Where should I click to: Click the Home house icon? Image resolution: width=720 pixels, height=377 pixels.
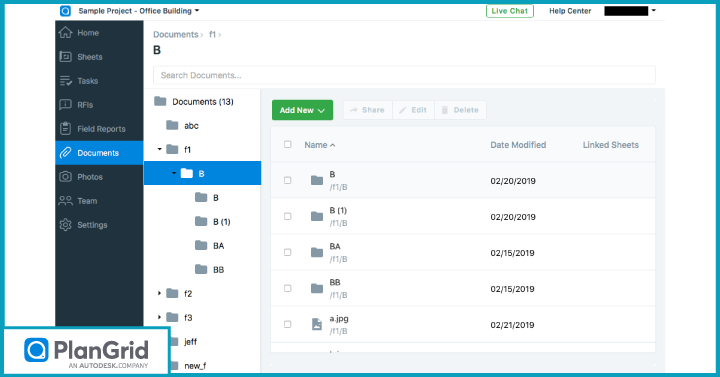pos(66,32)
